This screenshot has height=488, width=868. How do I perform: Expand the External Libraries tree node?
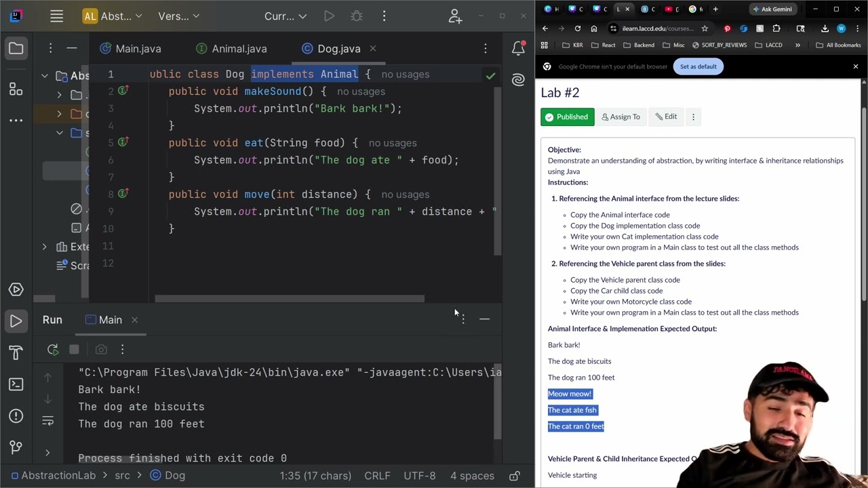click(x=45, y=247)
